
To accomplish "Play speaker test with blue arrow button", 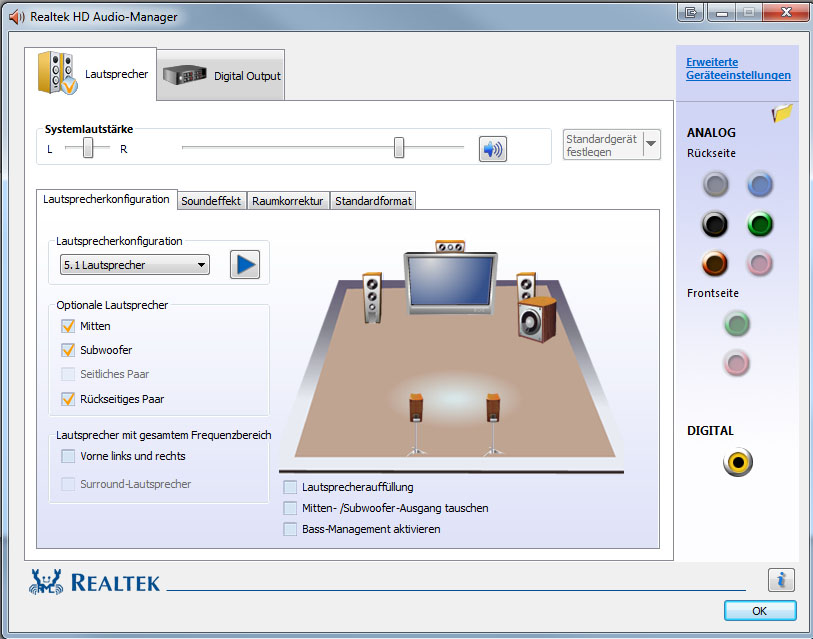I will point(245,265).
